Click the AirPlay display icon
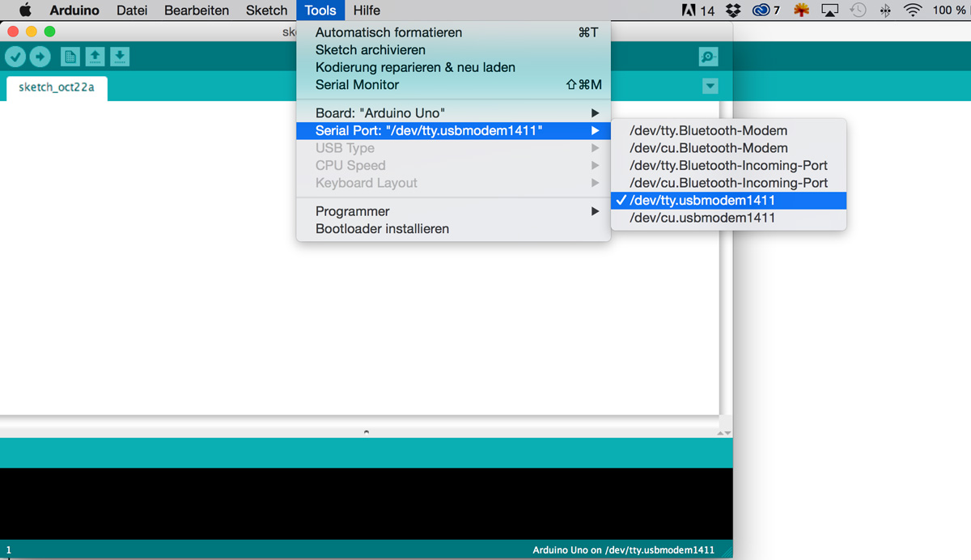The image size is (971, 560). click(829, 11)
